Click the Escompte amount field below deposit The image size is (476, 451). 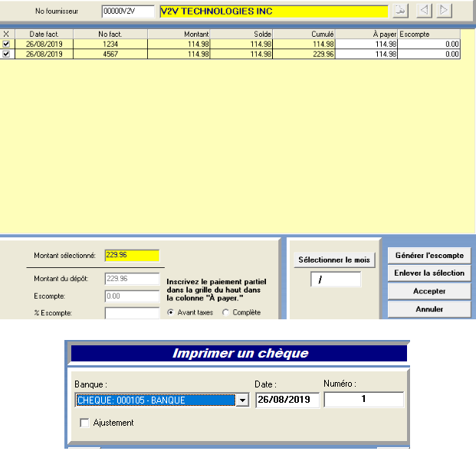[x=132, y=296]
